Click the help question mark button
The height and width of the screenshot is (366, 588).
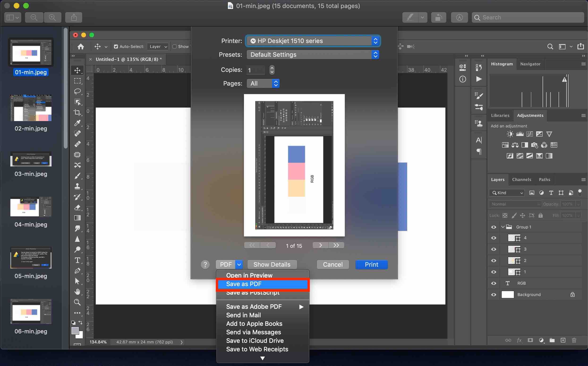205,265
